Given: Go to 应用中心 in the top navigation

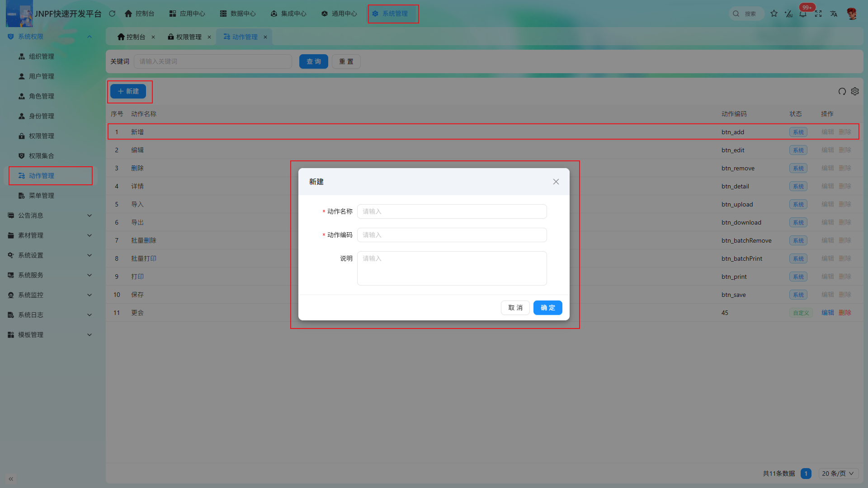Looking at the screenshot, I should [x=187, y=14].
